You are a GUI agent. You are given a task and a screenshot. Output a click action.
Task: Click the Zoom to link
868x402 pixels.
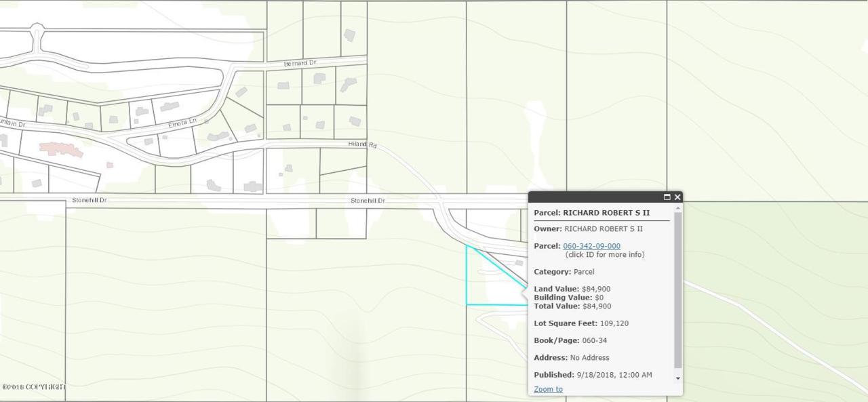pyautogui.click(x=548, y=389)
